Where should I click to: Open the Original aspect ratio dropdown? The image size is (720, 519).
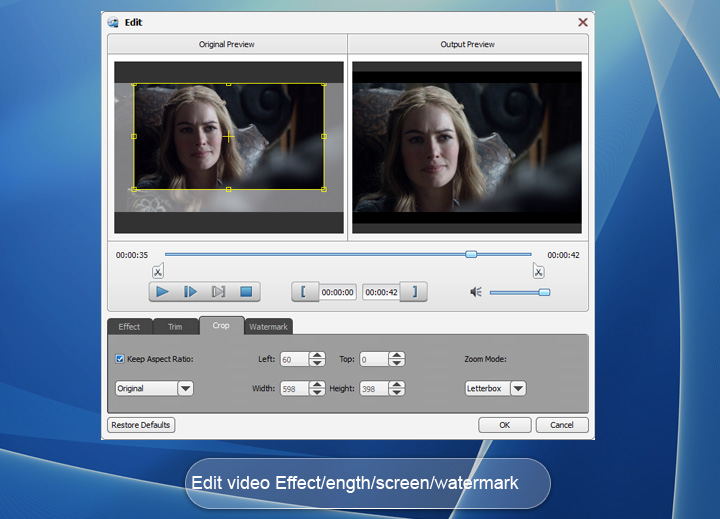click(186, 389)
